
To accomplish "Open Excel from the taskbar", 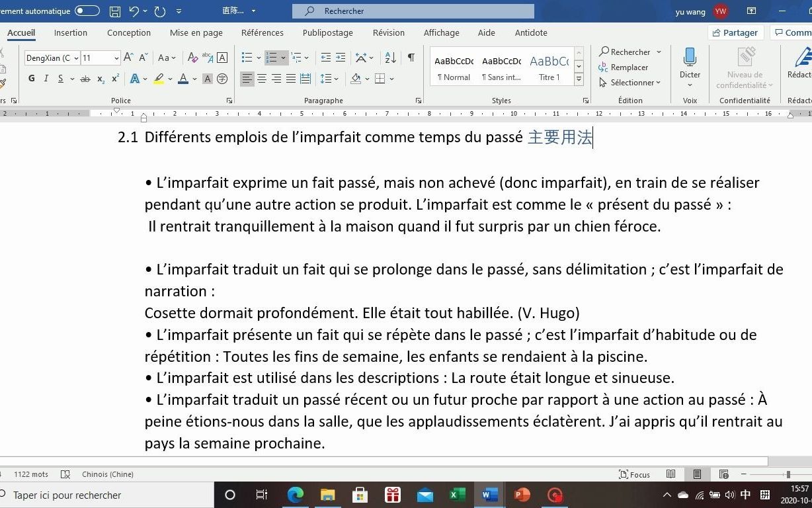I will click(457, 495).
